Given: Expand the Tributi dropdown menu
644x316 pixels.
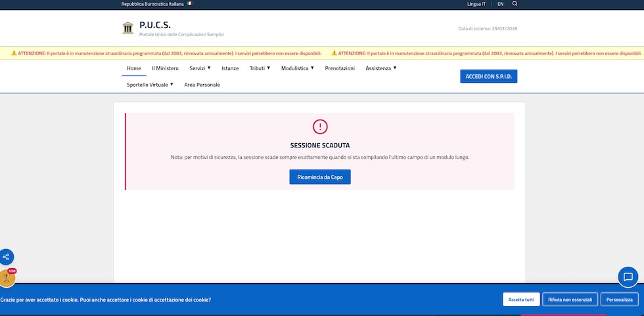Looking at the screenshot, I should [260, 68].
